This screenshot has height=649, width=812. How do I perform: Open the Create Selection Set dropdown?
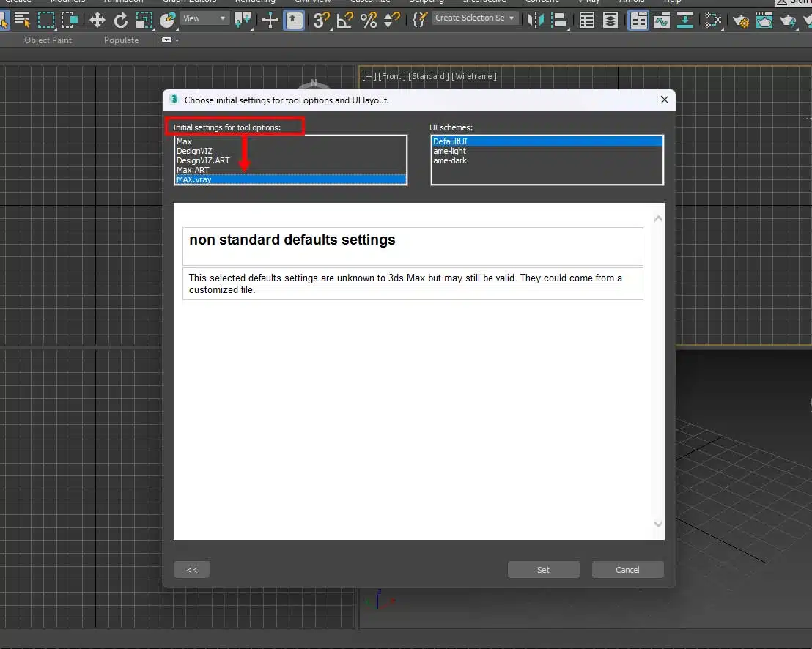475,18
